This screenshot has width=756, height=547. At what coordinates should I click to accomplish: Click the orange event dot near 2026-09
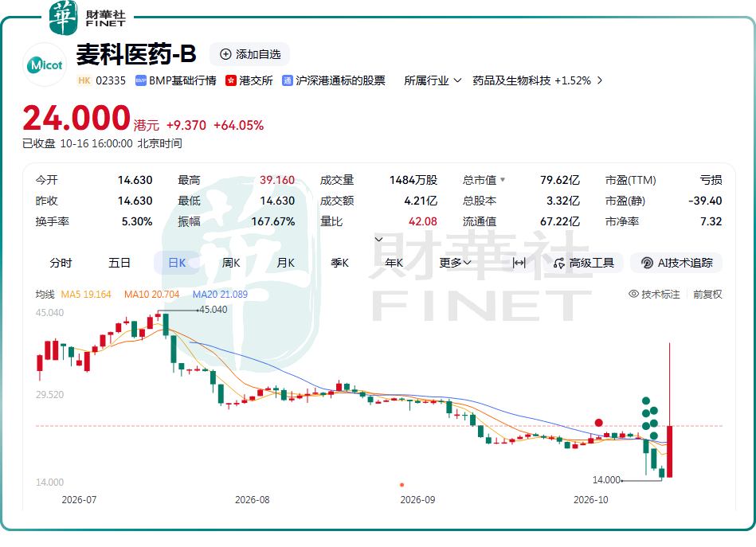pyautogui.click(x=402, y=485)
